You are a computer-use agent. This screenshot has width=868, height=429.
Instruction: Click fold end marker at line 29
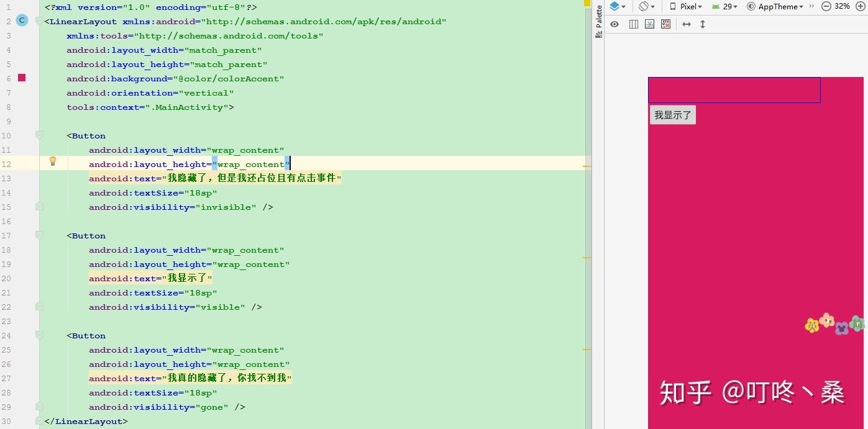(40, 406)
